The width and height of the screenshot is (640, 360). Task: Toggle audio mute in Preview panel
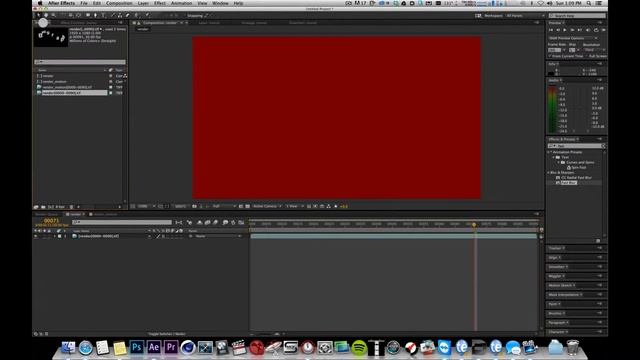pos(588,30)
